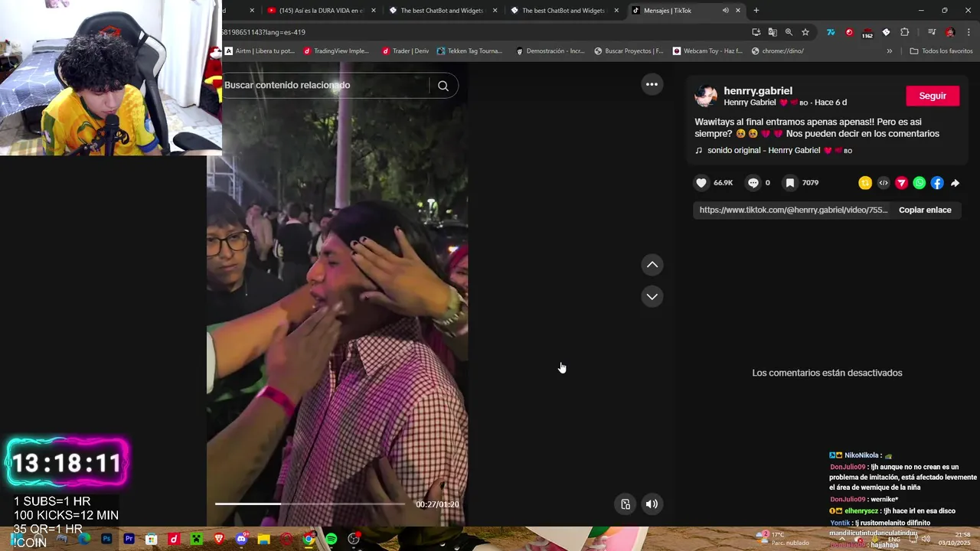Like the video via the heart icon

pos(701,183)
